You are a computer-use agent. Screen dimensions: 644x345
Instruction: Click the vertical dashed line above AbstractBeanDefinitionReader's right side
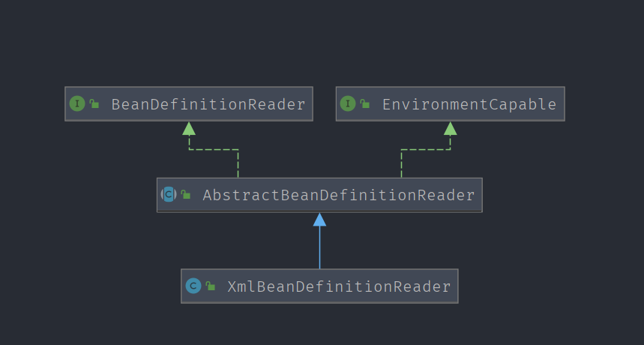(402, 165)
